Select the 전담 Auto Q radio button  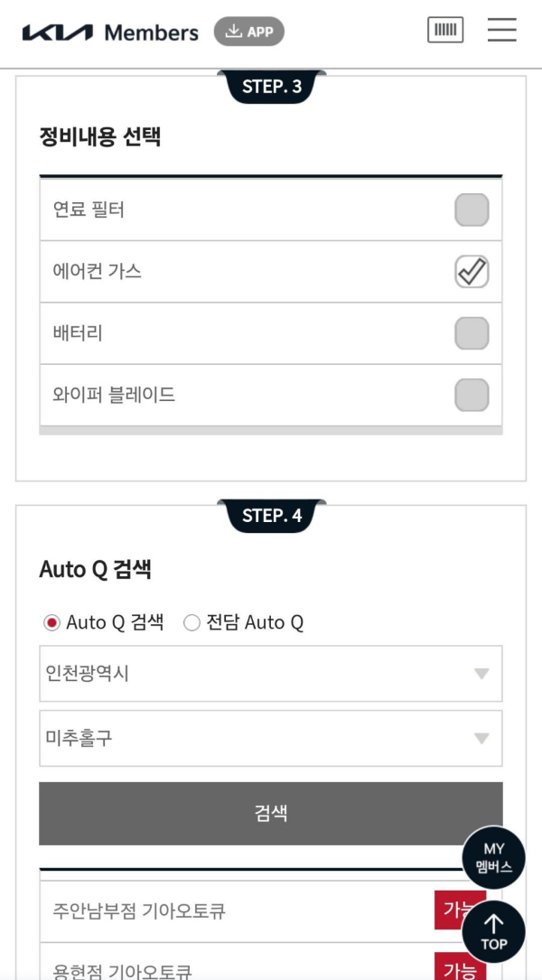click(x=191, y=622)
